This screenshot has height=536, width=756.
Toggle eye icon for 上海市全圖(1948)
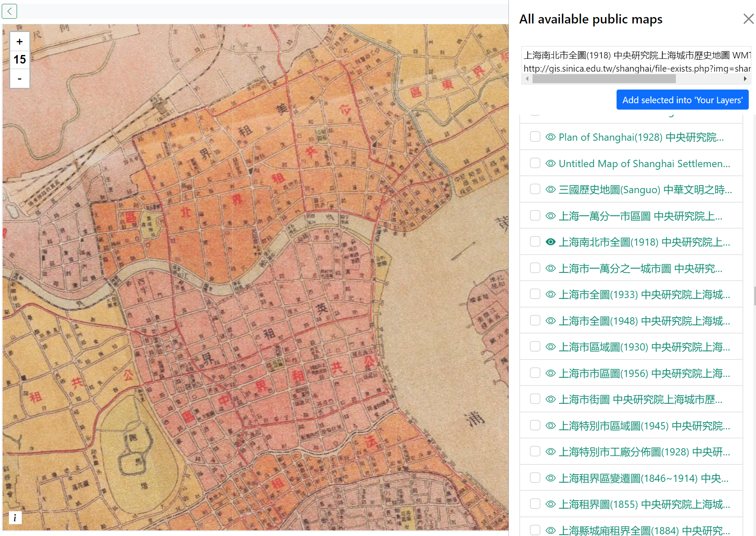[x=550, y=321]
